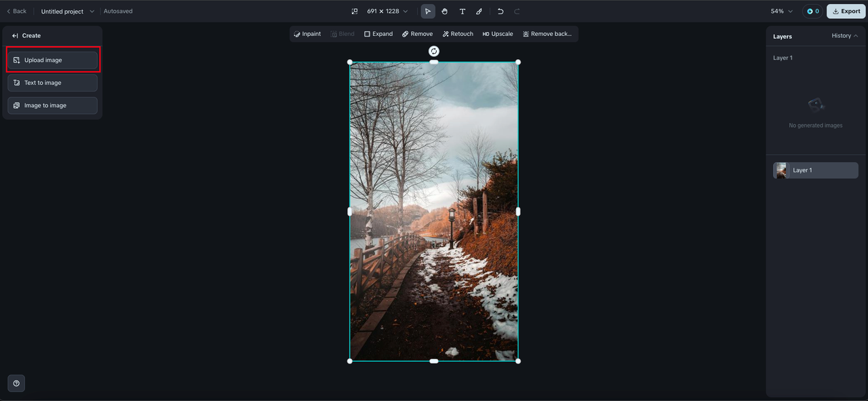Choose the Expand tool
The height and width of the screenshot is (401, 868).
(378, 34)
